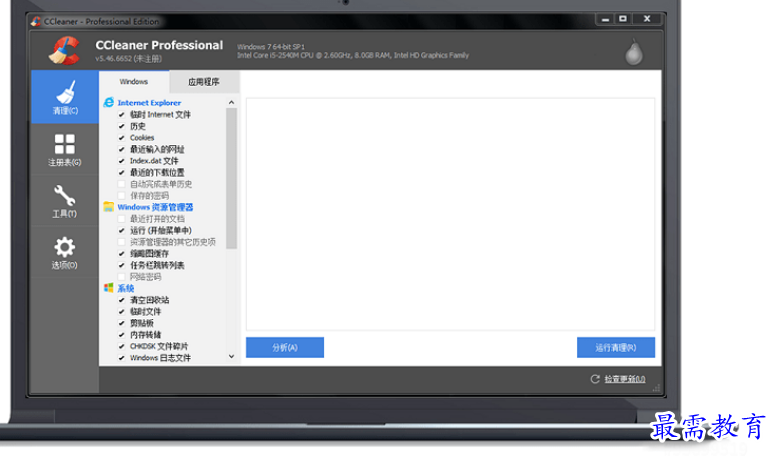Uncheck Index.dat 文件 checkbox
This screenshot has height=458, width=774.
121,161
